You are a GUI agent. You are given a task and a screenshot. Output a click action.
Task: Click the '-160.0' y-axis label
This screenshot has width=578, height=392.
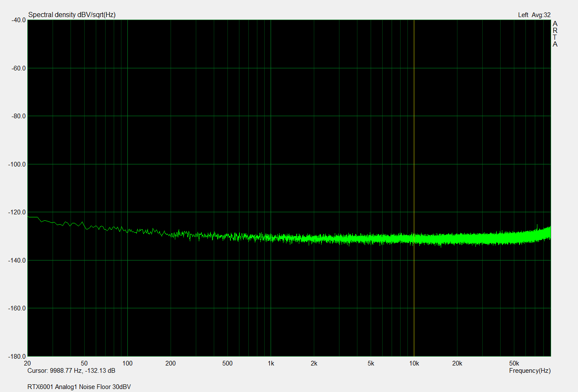17,308
